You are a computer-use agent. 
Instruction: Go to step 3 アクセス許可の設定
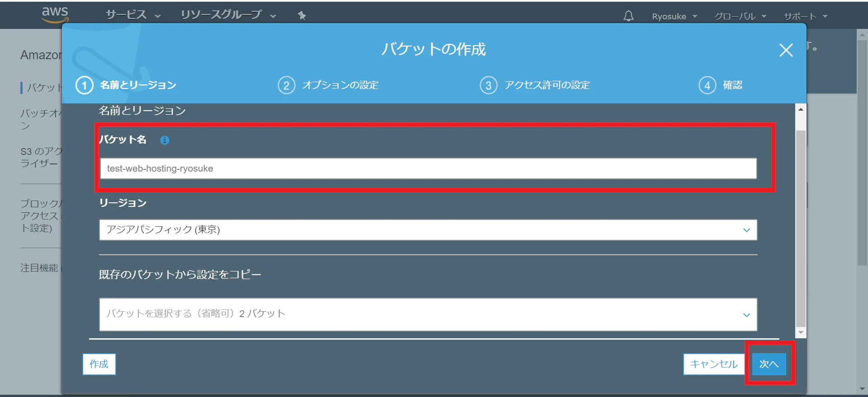535,85
